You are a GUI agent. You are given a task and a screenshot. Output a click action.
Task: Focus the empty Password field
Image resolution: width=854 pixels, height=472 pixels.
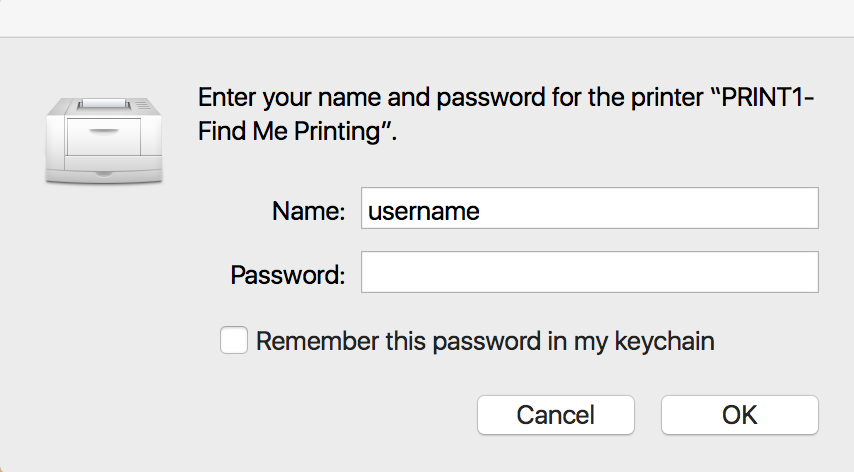point(589,273)
